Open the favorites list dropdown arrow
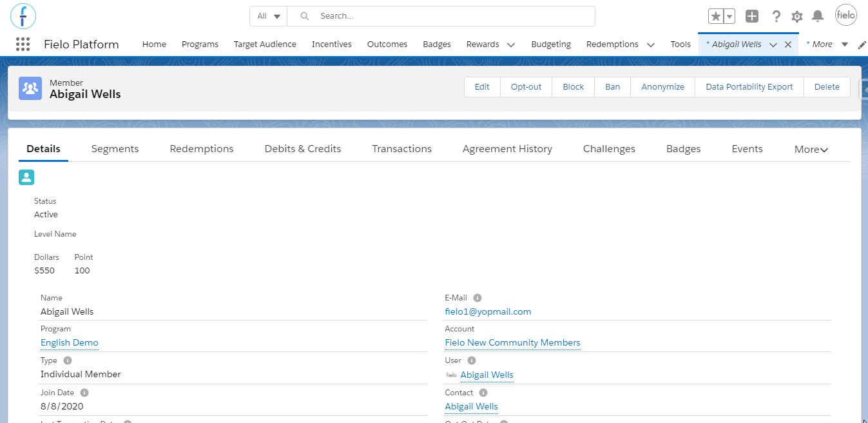 (729, 16)
